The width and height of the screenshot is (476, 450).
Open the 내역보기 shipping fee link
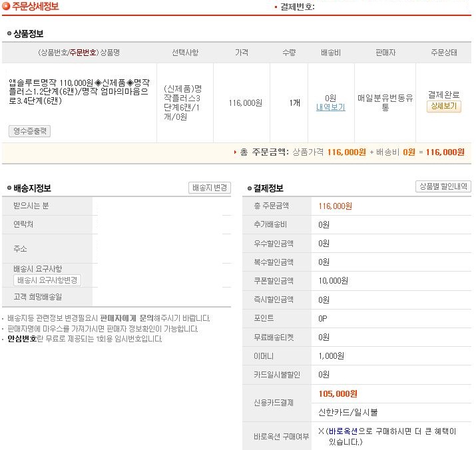331,107
